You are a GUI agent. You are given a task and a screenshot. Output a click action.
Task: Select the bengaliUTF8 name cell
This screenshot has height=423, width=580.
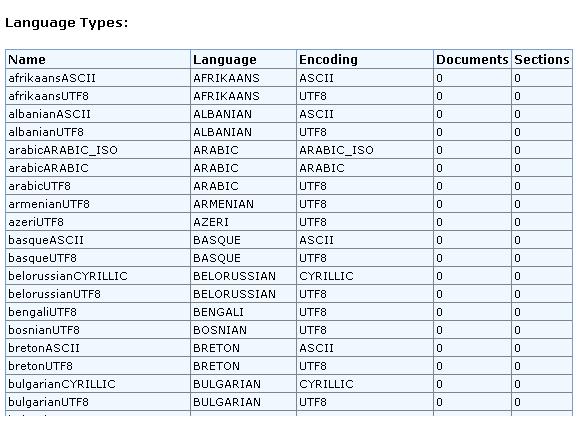tap(98, 312)
